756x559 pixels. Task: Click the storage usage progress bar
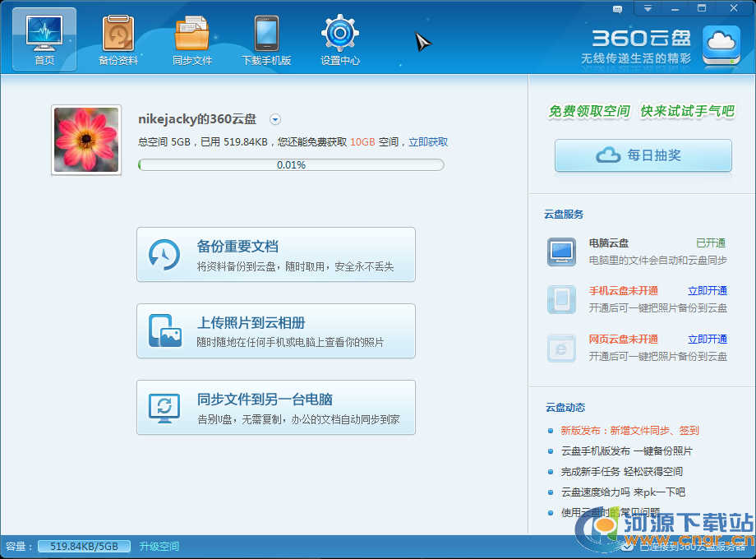click(x=291, y=165)
